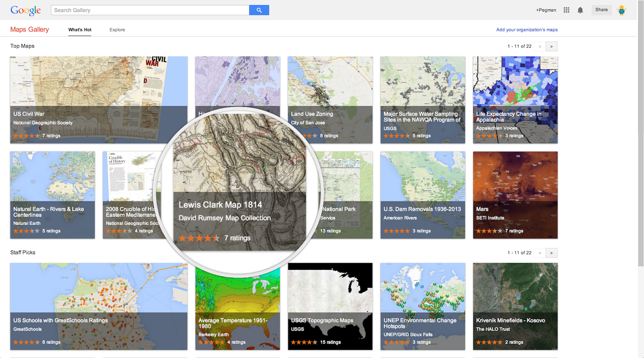Viewport: 644px width, 358px height.
Task: Open the Google apps grid icon
Action: (566, 10)
